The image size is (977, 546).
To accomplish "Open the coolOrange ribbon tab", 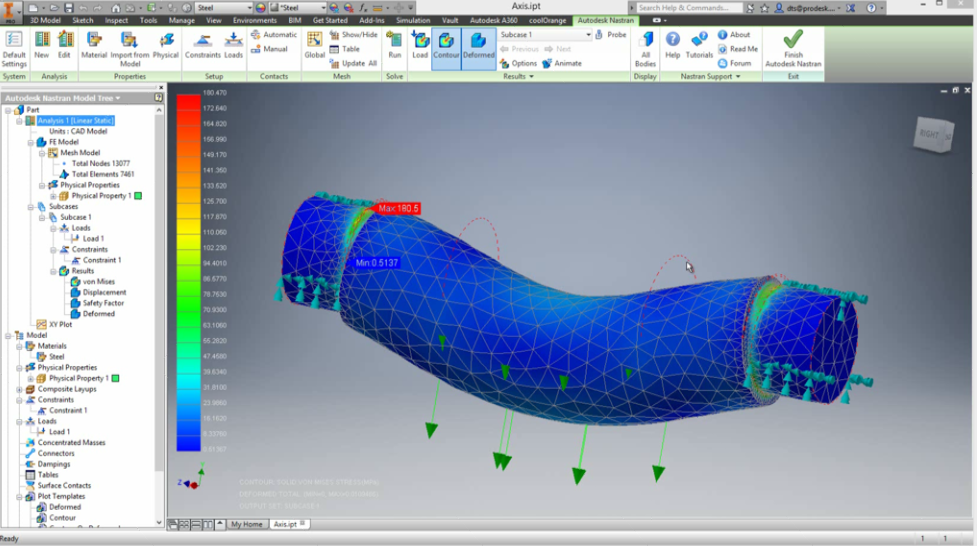I will tap(548, 21).
